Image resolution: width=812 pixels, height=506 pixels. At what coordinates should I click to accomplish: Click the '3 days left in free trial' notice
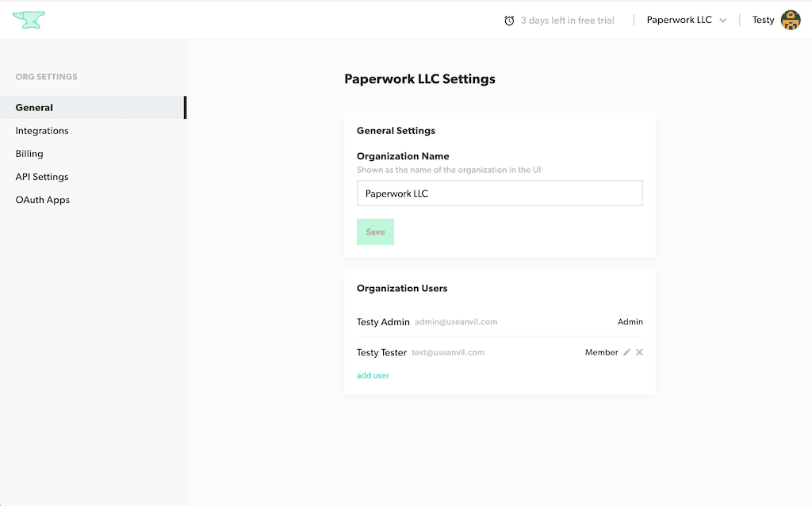coord(567,21)
